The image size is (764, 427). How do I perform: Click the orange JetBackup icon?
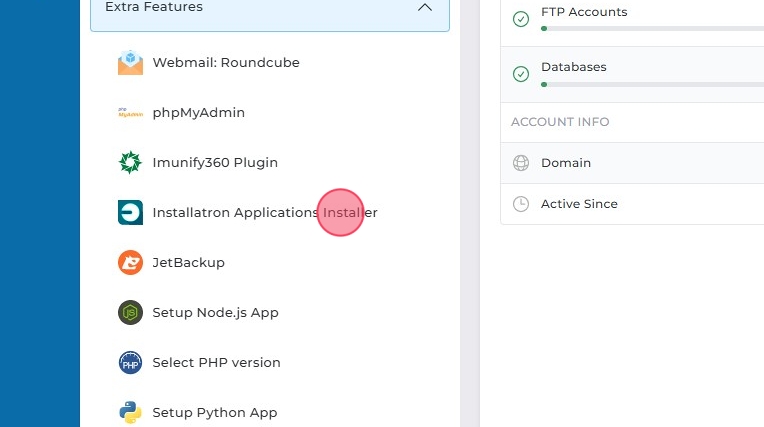[x=130, y=262]
